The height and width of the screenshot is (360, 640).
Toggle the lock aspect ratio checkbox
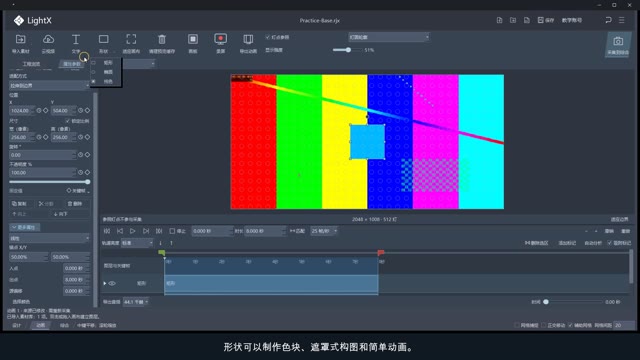68,121
